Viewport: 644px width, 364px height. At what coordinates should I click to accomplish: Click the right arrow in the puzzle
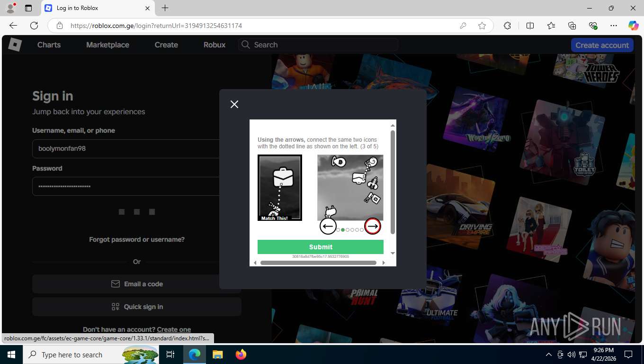click(x=373, y=227)
